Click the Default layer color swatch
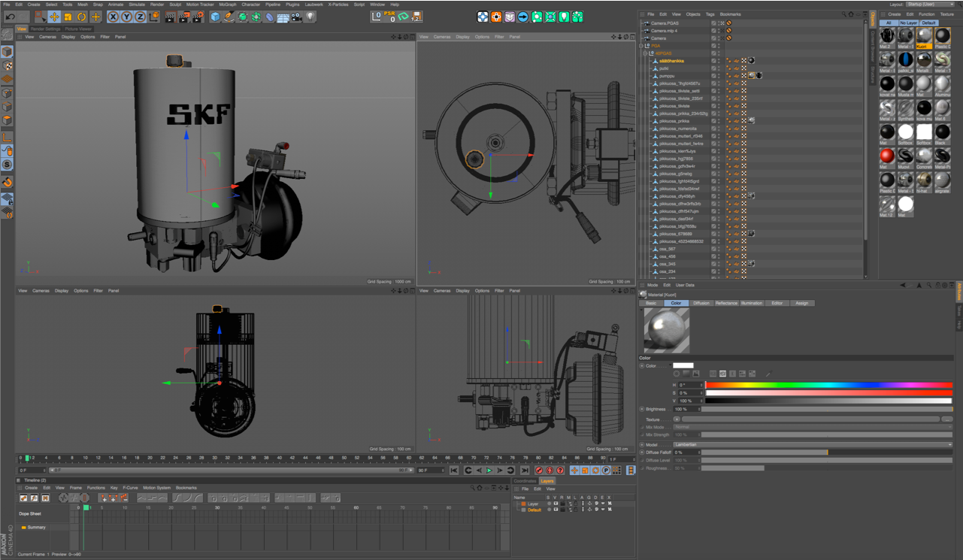Viewport: 963px width, 560px height. click(x=524, y=510)
